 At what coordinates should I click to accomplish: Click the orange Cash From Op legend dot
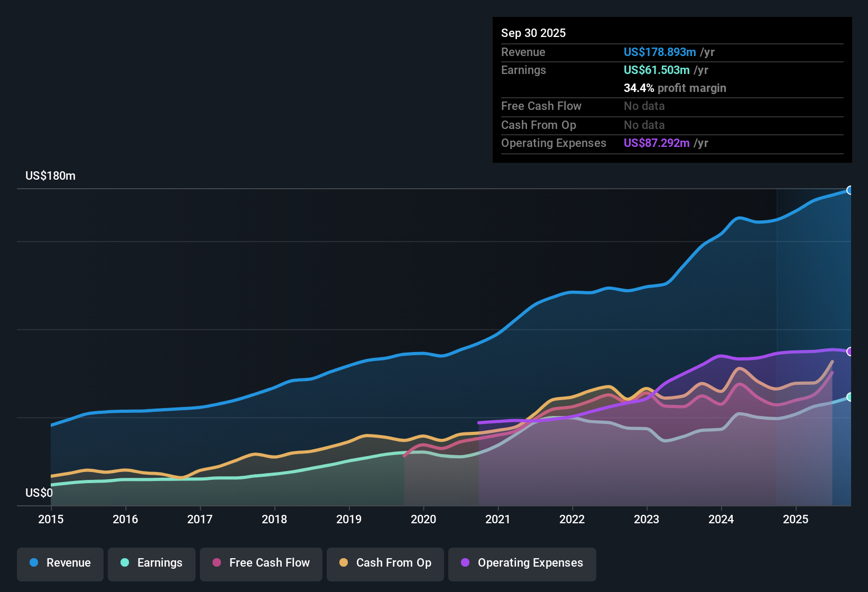point(343,563)
